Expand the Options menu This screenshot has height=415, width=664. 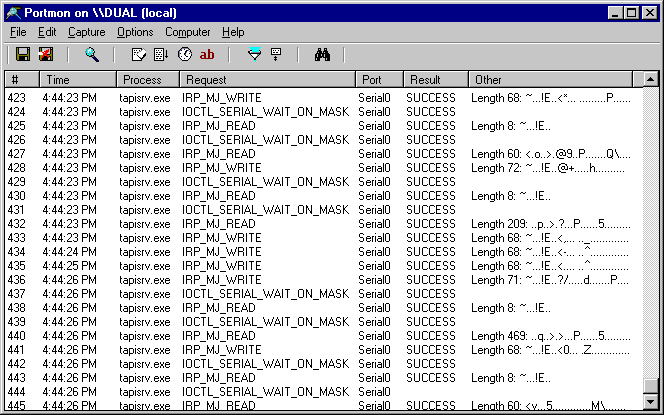(135, 32)
